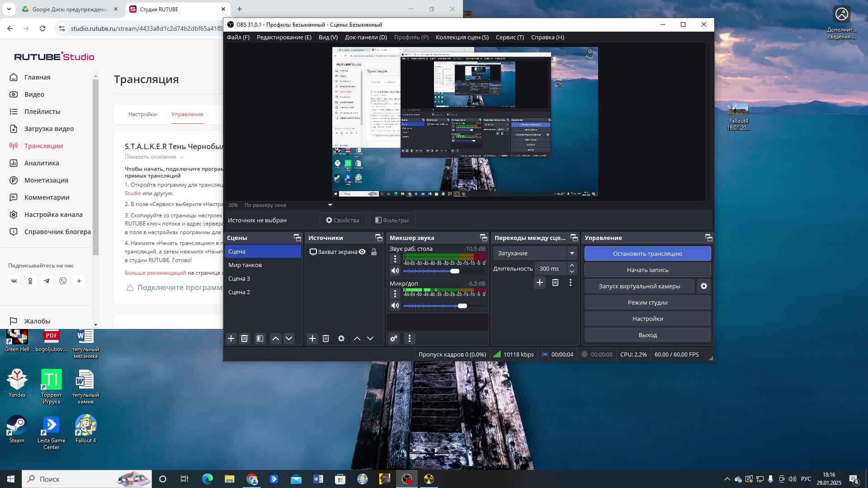Adjust the Микр/доп volume slider
This screenshot has width=868, height=488.
click(x=462, y=306)
